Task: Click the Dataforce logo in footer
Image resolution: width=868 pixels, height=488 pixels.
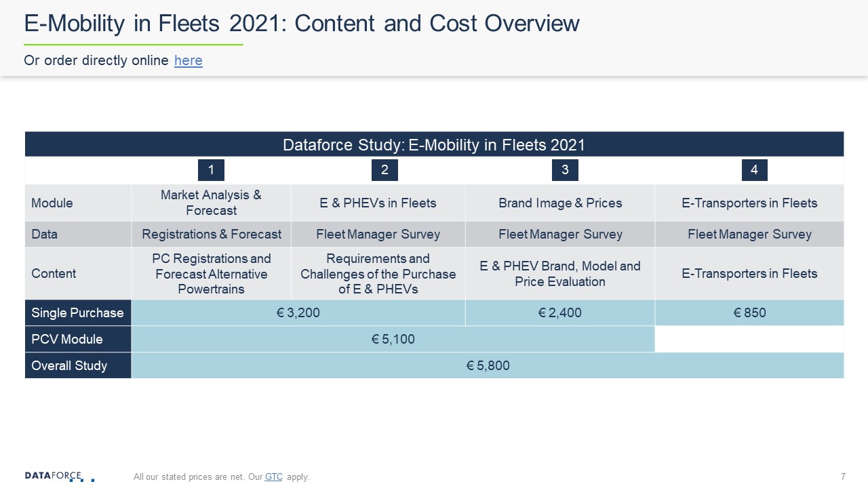Action: (60, 476)
